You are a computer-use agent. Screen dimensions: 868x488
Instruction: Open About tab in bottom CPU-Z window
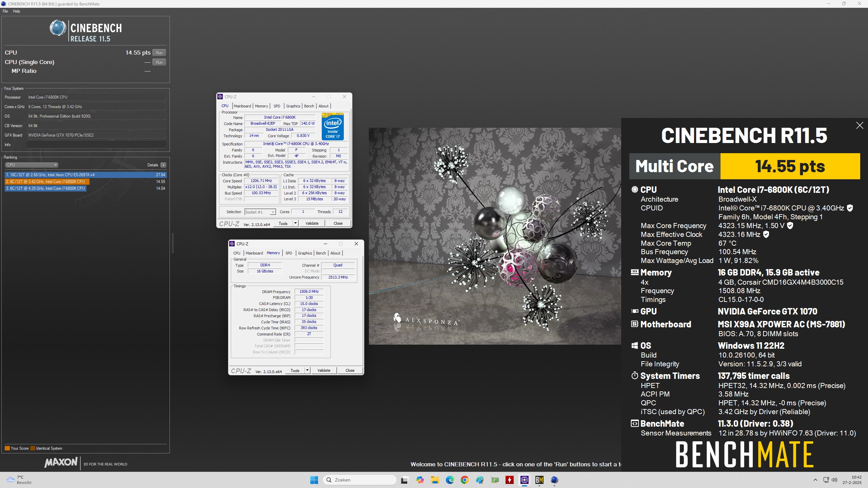(335, 253)
